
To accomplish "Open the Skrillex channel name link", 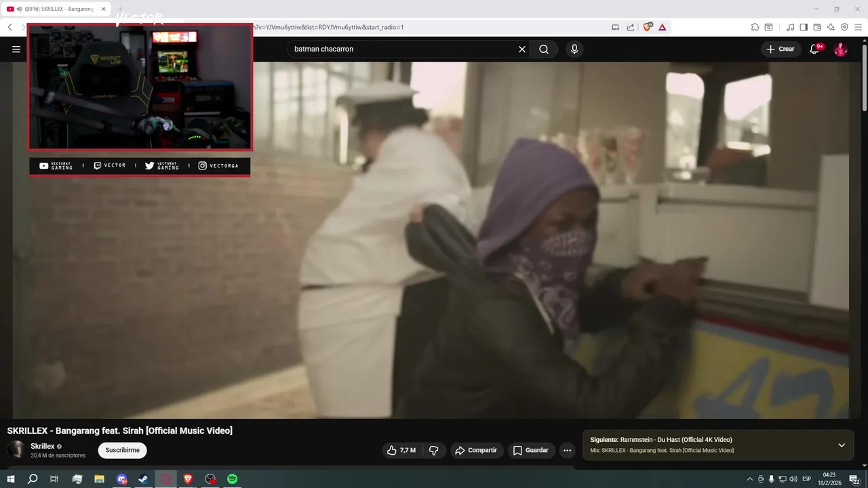I will coord(43,446).
